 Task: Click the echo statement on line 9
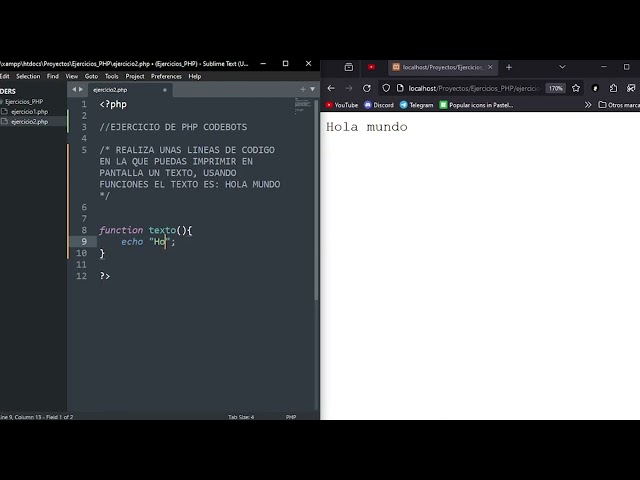coord(132,242)
